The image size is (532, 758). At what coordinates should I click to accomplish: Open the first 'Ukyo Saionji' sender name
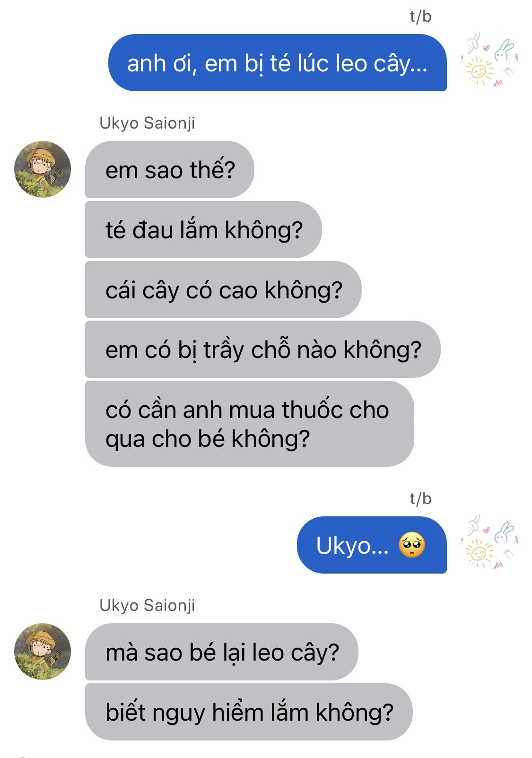pos(147,123)
